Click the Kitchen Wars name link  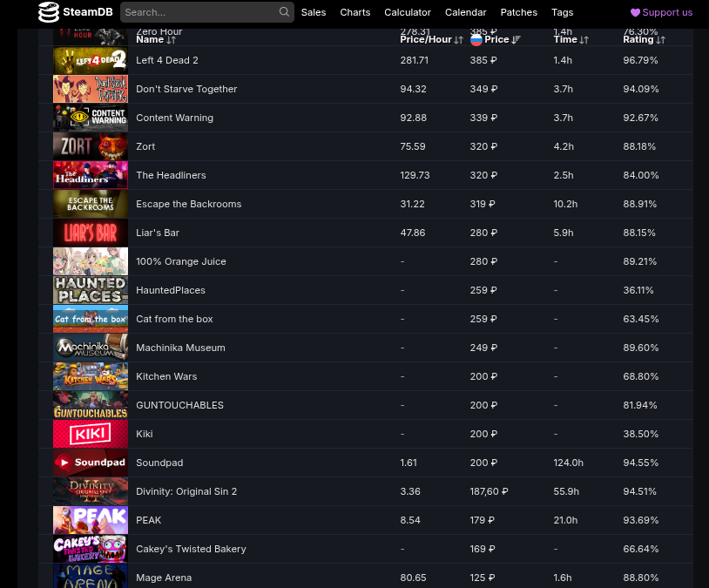point(166,376)
